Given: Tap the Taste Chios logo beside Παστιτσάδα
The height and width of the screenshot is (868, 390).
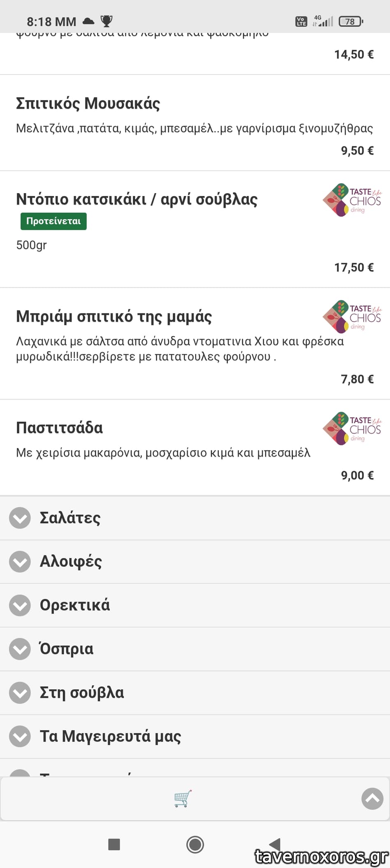Looking at the screenshot, I should click(x=352, y=428).
